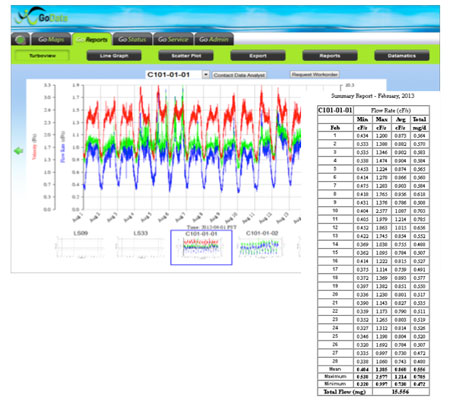Screen dimensions: 450x400
Task: Open the Scatter Plot view
Action: (x=186, y=56)
